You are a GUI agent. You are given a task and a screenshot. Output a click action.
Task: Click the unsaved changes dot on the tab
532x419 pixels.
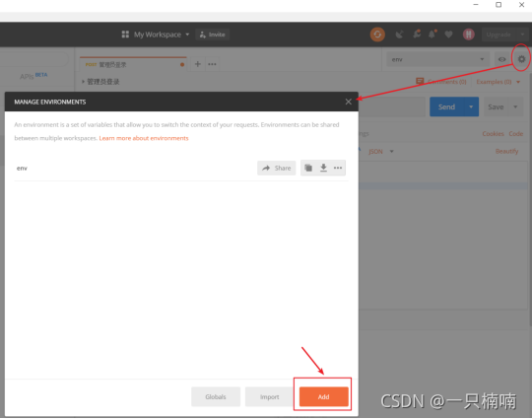pos(182,64)
